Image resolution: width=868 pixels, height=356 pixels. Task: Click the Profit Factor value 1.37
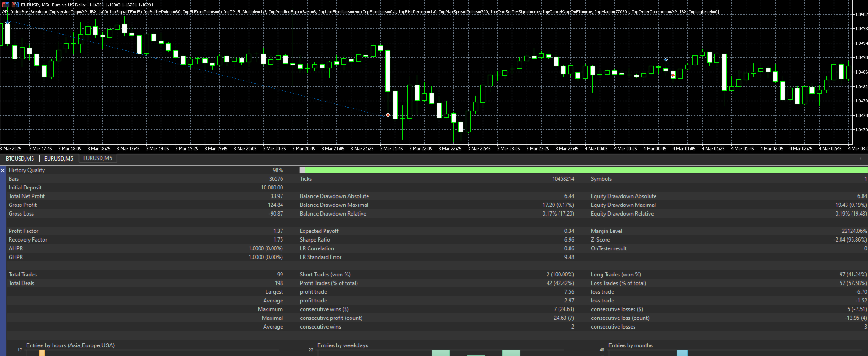(x=278, y=231)
